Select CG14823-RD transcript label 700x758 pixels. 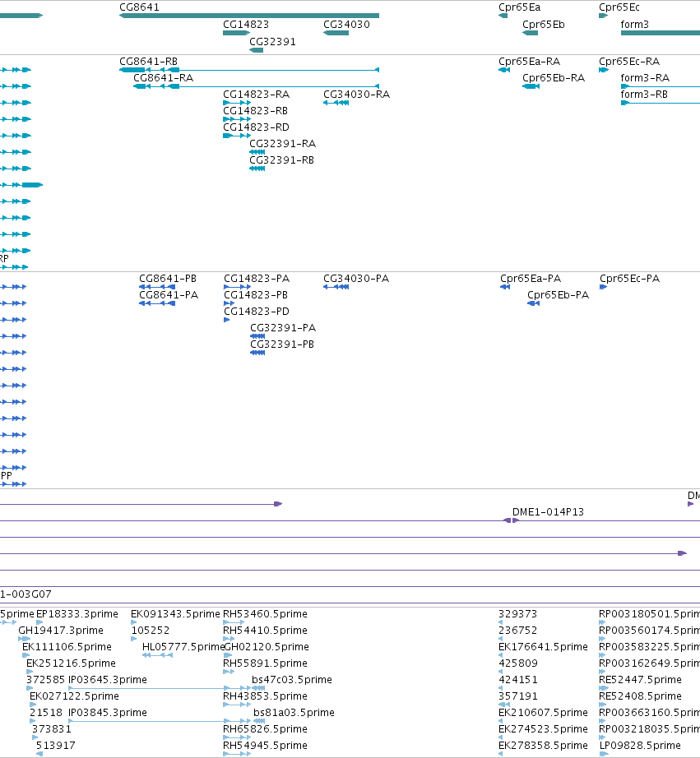point(257,127)
